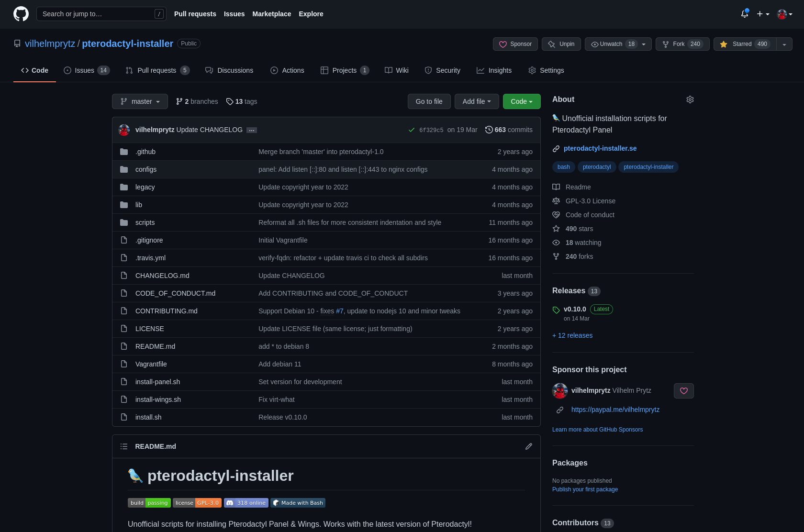Screen dimensions: 804x532
Task: Expand the commit message ellipsis
Action: (x=252, y=130)
